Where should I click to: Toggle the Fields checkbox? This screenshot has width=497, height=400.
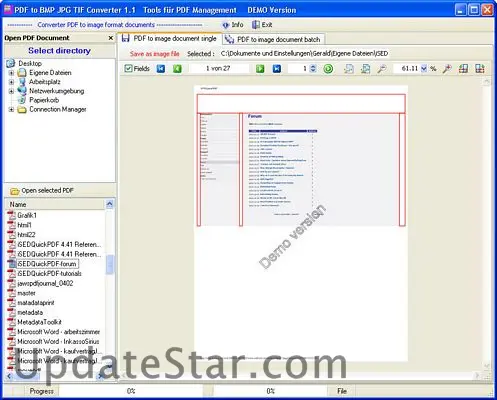click(x=128, y=69)
